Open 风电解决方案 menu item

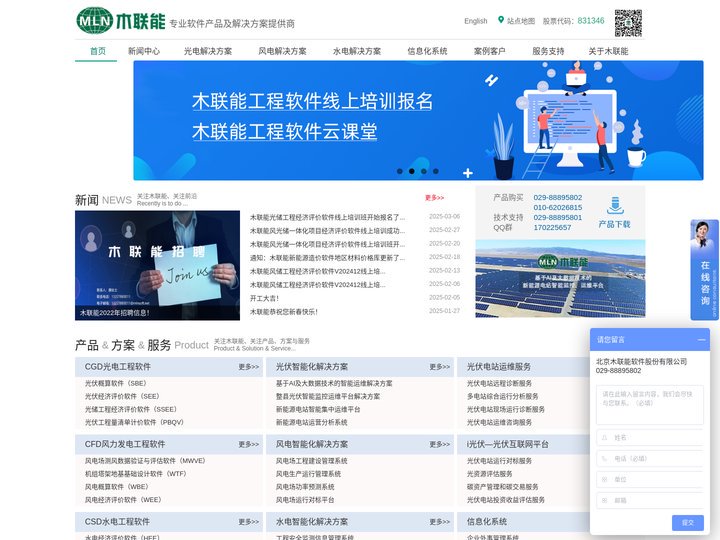(282, 51)
